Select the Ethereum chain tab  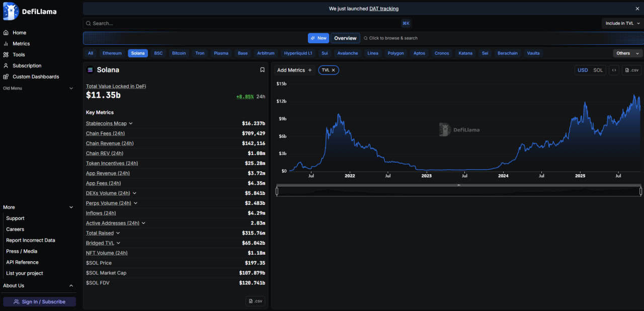(x=112, y=53)
